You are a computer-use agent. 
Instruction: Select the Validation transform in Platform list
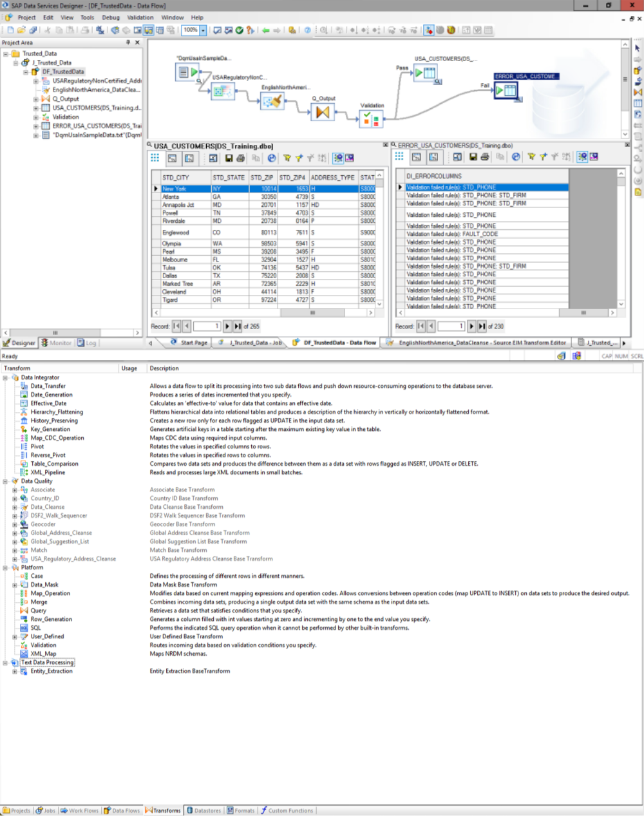click(44, 645)
